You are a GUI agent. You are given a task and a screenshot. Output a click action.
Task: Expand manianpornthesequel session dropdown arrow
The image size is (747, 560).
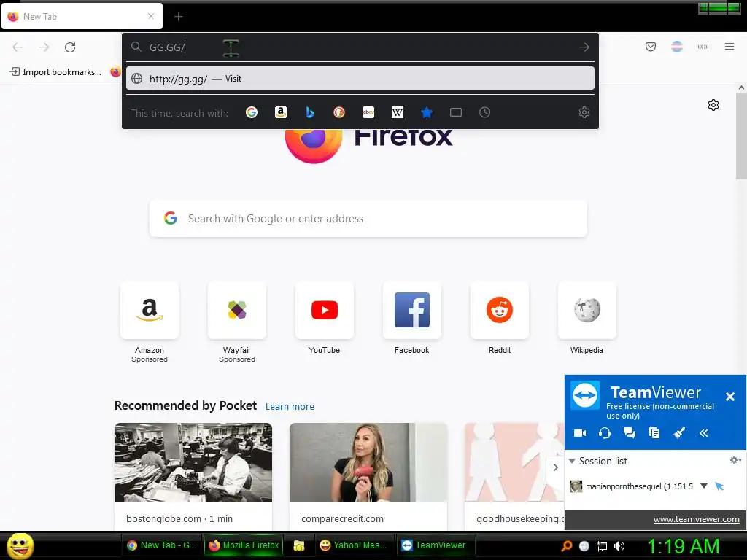coord(704,486)
